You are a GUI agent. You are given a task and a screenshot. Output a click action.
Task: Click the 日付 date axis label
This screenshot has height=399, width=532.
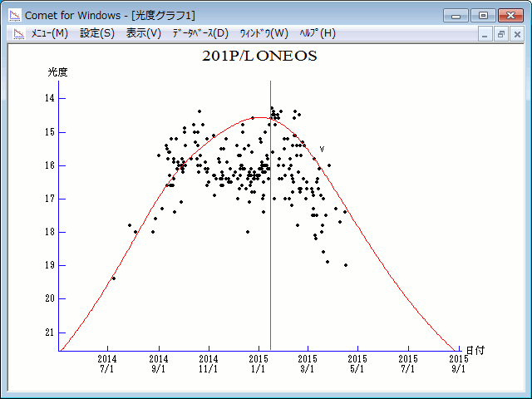pyautogui.click(x=475, y=350)
